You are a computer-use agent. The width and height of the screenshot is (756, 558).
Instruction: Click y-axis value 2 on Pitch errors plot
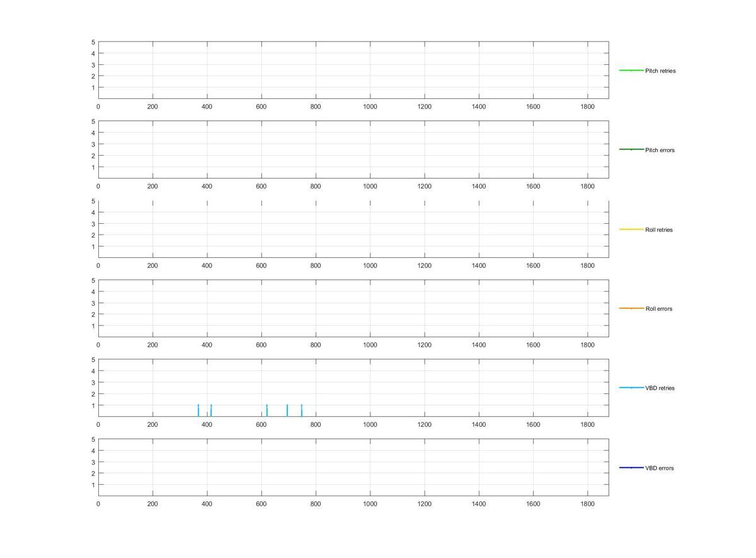pos(93,156)
